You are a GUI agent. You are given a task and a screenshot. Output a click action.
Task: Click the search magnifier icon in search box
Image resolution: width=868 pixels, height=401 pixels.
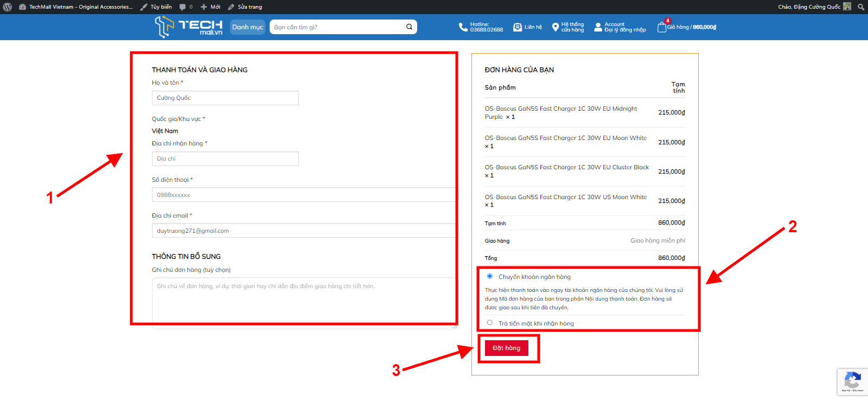pos(409,27)
